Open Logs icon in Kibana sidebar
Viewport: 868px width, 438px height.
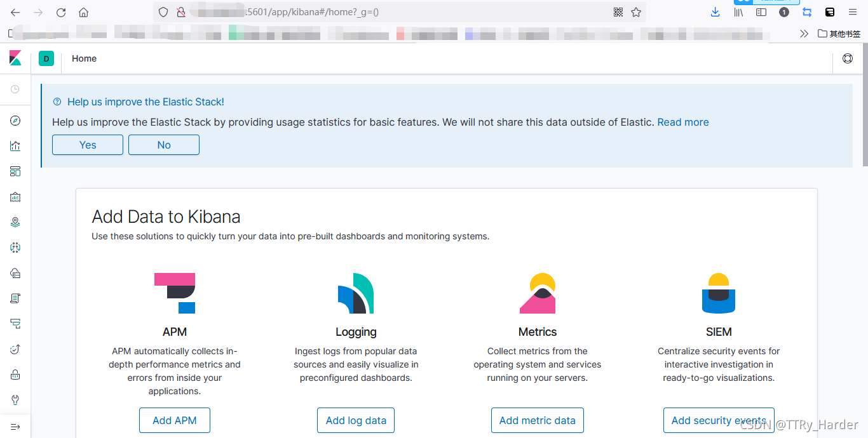[15, 298]
